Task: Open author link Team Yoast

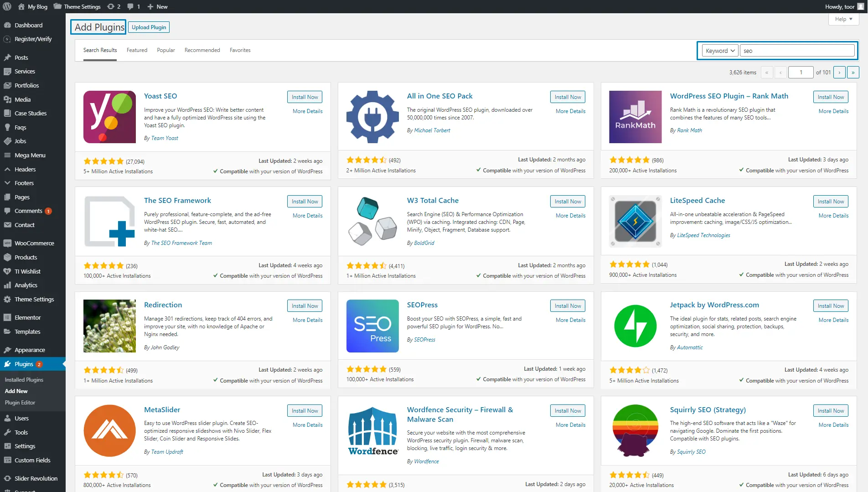Action: click(165, 138)
